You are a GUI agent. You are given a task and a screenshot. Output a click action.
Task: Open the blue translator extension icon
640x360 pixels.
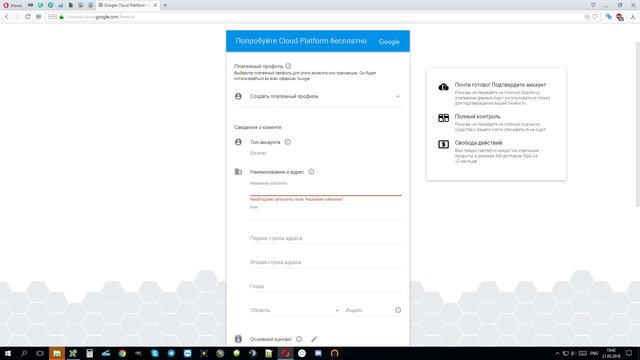click(x=609, y=17)
